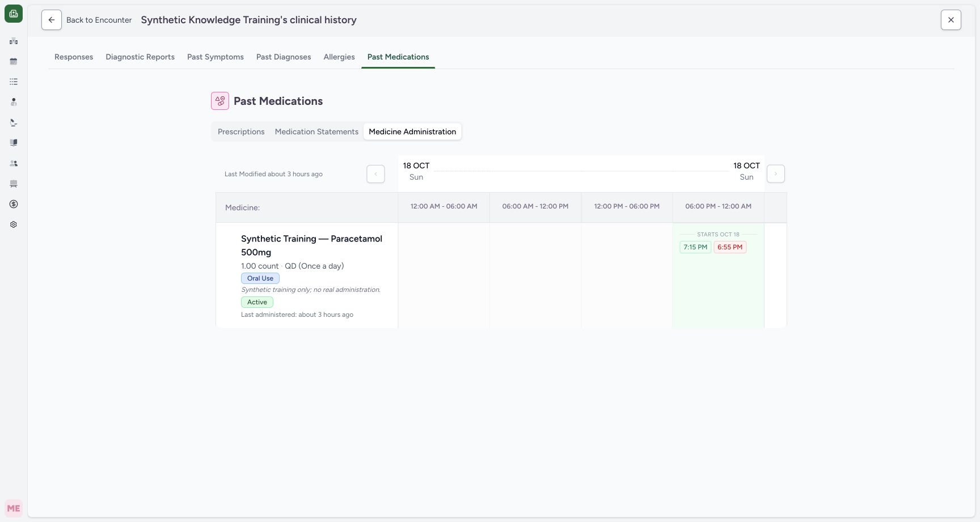
Task: Click the Synthetic Training — Paracetamol 500mg name
Action: coord(312,245)
